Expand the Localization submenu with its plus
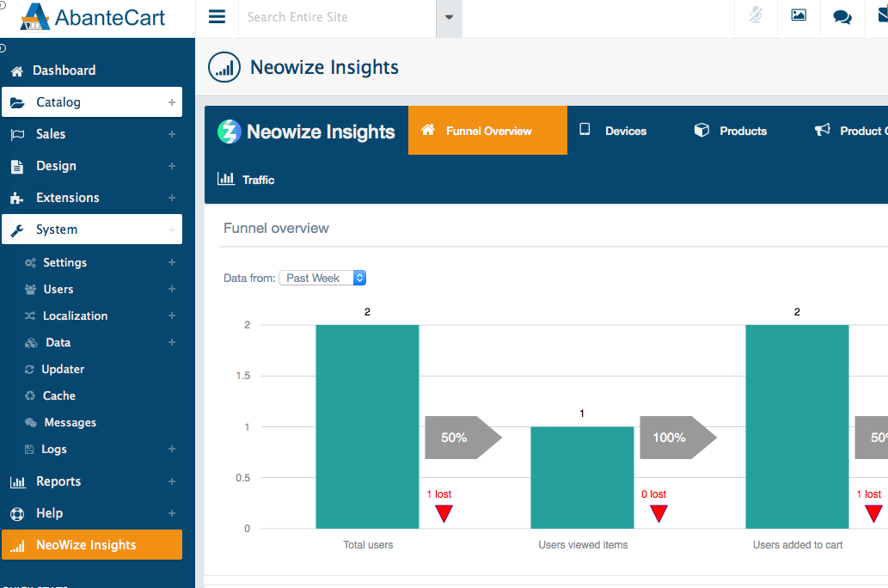This screenshot has width=888, height=588. 172,315
